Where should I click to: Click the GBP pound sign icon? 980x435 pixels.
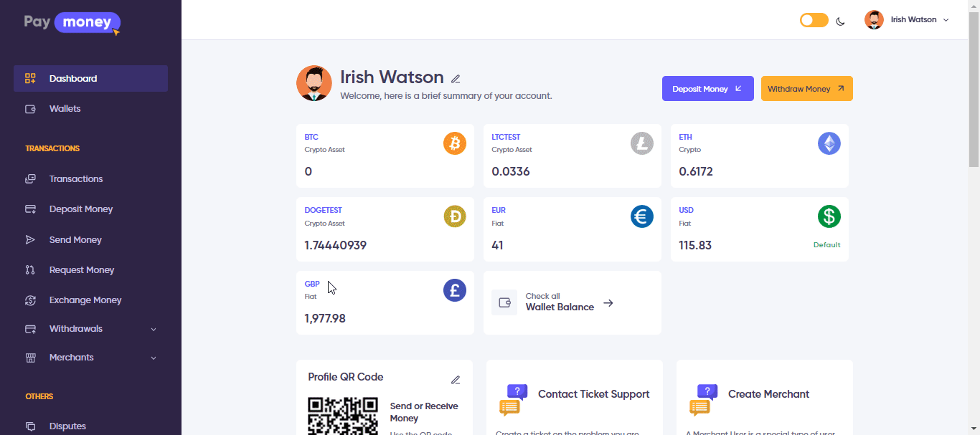tap(454, 290)
